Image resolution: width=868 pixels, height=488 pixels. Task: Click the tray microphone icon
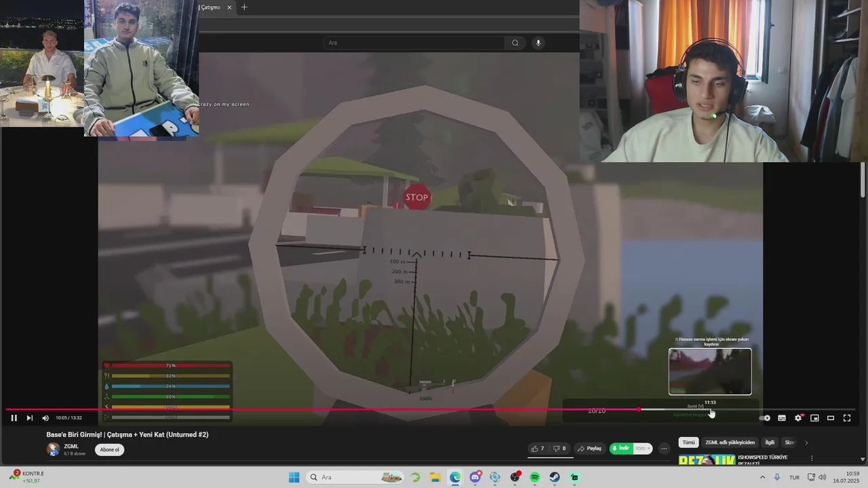click(x=777, y=477)
